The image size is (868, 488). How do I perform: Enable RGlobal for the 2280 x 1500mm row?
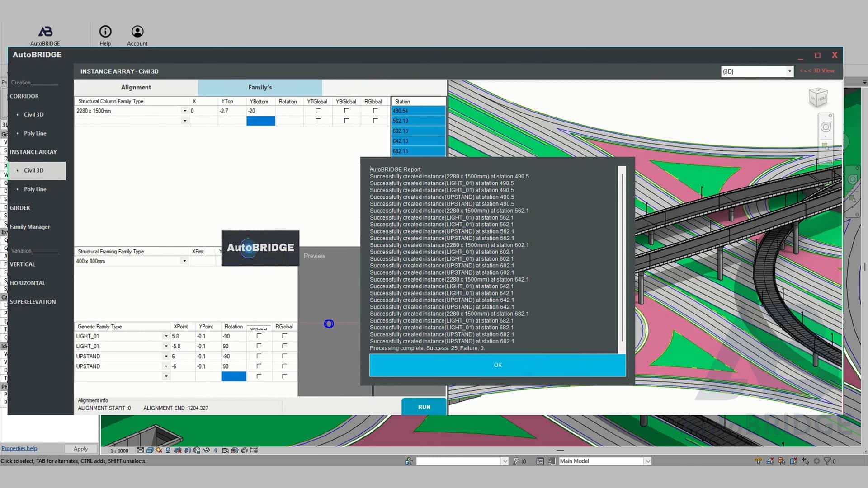[x=375, y=111]
